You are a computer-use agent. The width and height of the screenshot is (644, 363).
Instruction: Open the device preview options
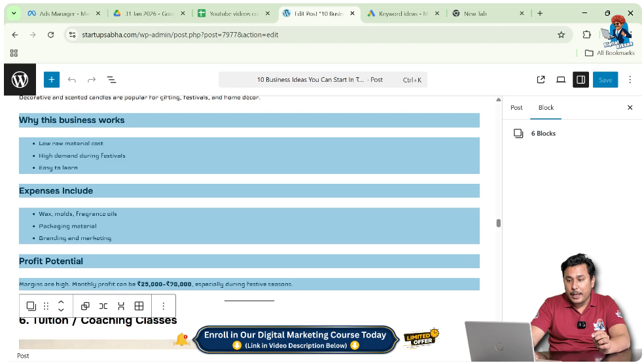coord(561,80)
